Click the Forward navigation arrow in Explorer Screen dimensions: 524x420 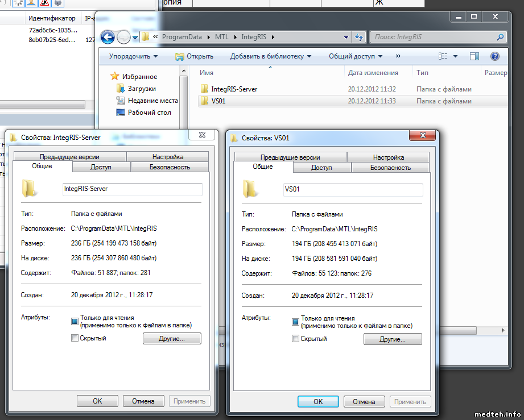coord(123,38)
